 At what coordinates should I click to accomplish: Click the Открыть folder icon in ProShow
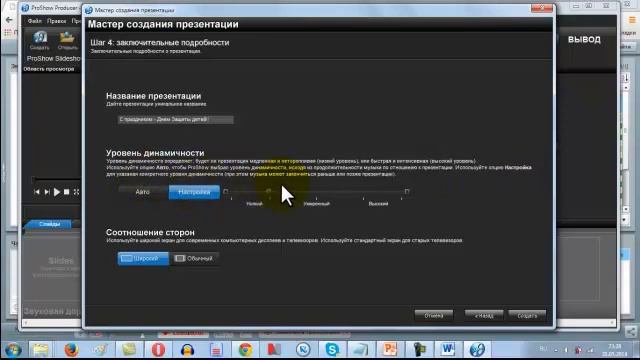(67, 40)
